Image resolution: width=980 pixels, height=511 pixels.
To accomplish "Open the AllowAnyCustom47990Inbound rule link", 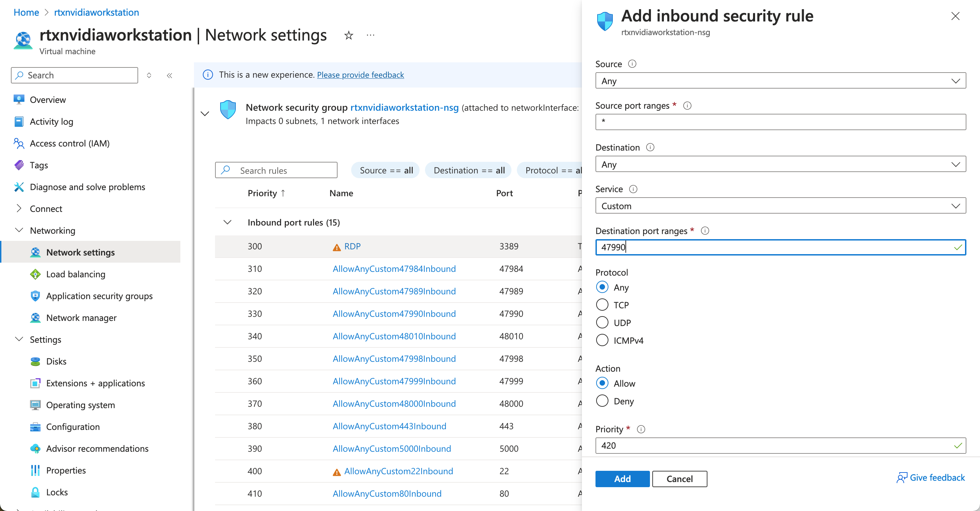I will click(394, 314).
